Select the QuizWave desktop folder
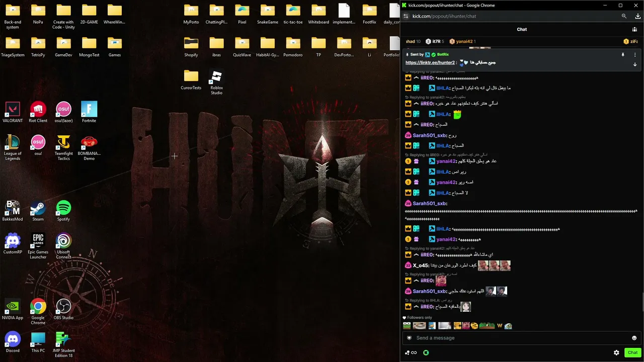Viewport: 644px width, 362px height. click(242, 47)
